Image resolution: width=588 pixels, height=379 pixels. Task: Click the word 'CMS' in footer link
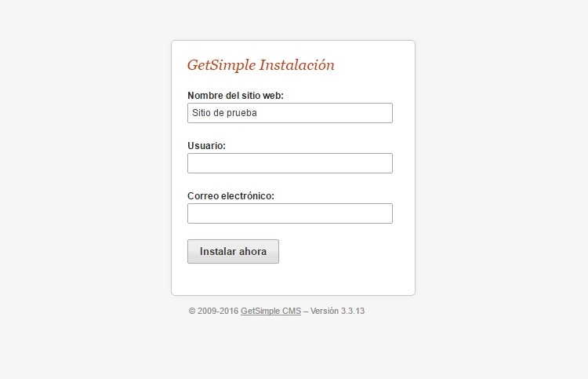pos(292,311)
